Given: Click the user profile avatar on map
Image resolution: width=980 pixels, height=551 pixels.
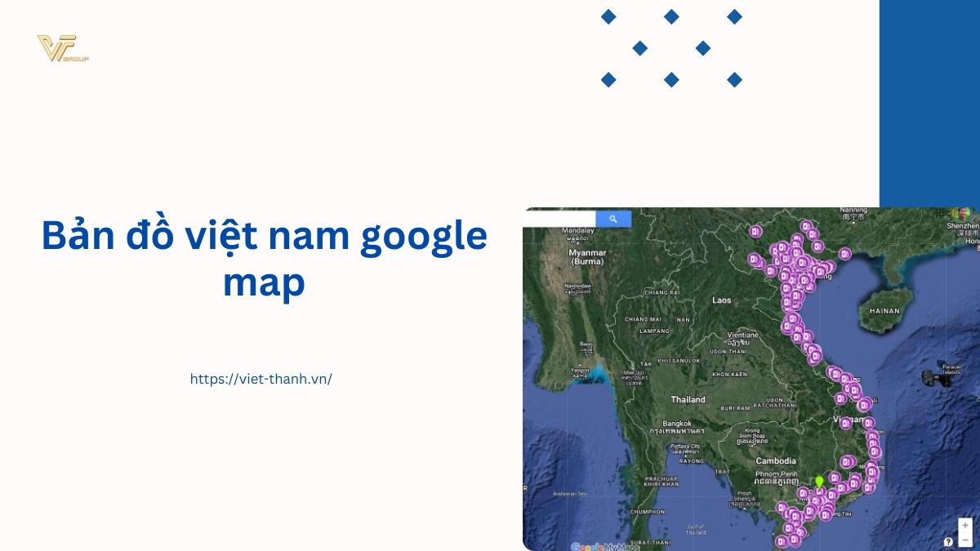Looking at the screenshot, I should (963, 213).
